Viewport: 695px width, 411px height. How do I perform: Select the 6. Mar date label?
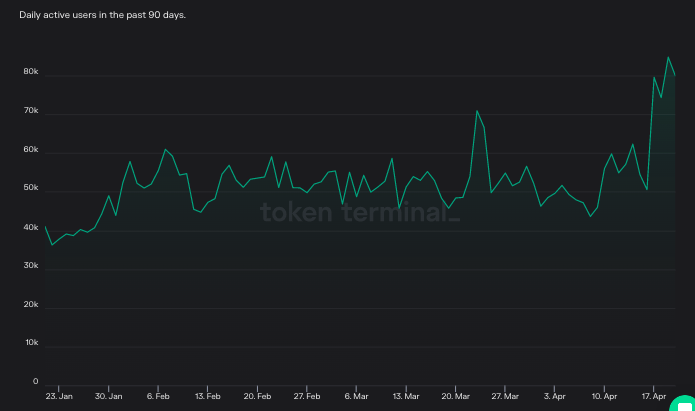tap(356, 396)
